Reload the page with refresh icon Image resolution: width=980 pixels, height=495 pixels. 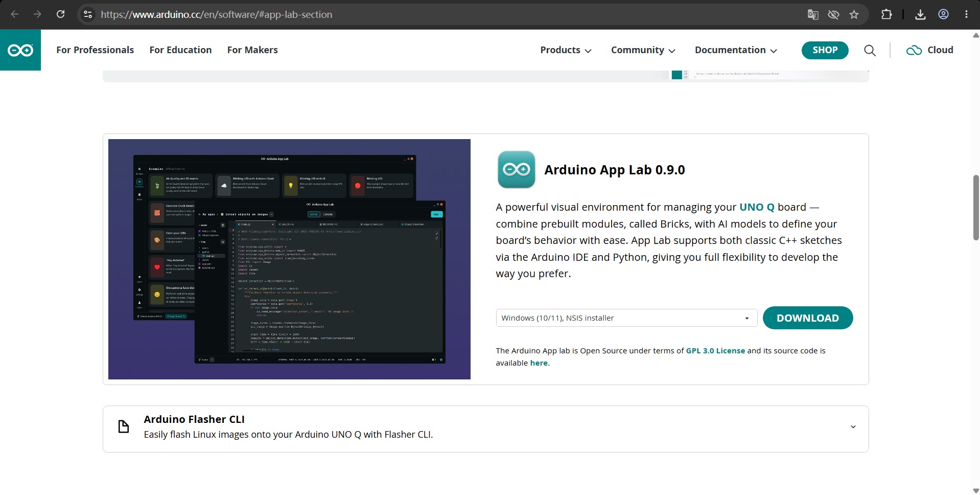click(60, 14)
